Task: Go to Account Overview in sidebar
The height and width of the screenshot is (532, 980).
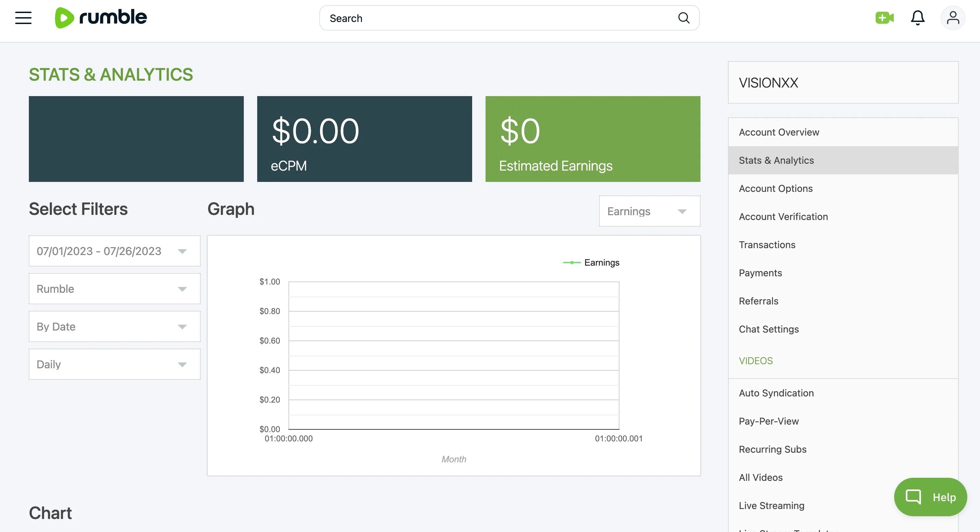Action: point(779,132)
